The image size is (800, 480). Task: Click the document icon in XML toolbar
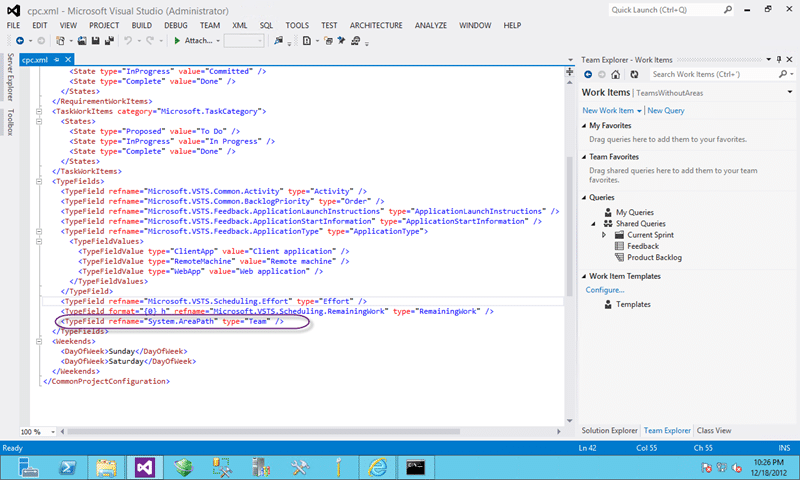(307, 40)
